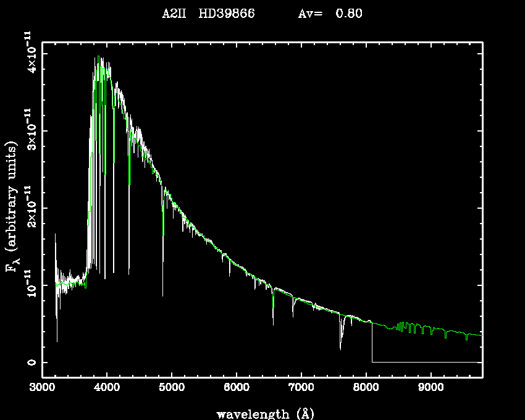Click the star name HD39866 in title
This screenshot has height=420, width=525.
[x=226, y=14]
